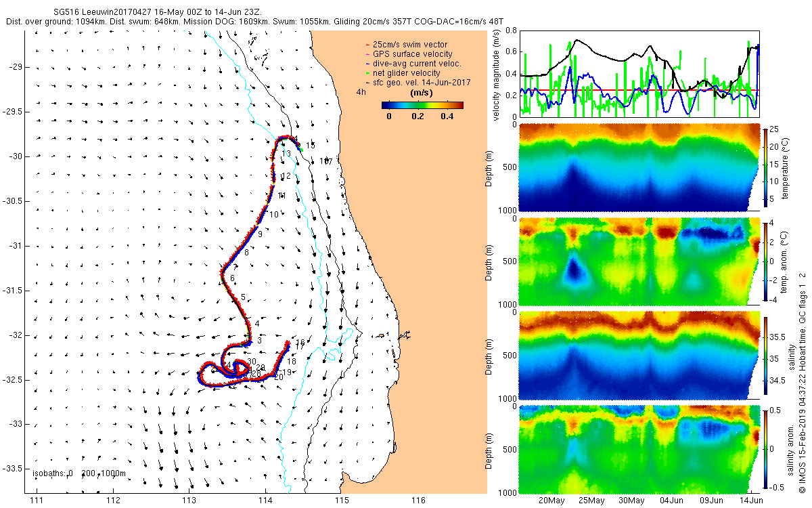This screenshot has height=508, width=812.
Task: Click the 'velocity magnitude (m/s)' axis label
Action: (496, 75)
